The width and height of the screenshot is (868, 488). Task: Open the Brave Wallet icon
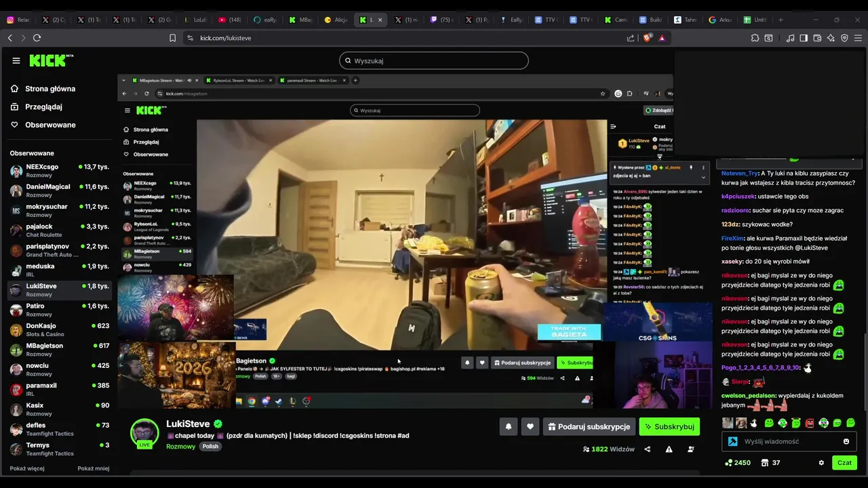coord(817,38)
